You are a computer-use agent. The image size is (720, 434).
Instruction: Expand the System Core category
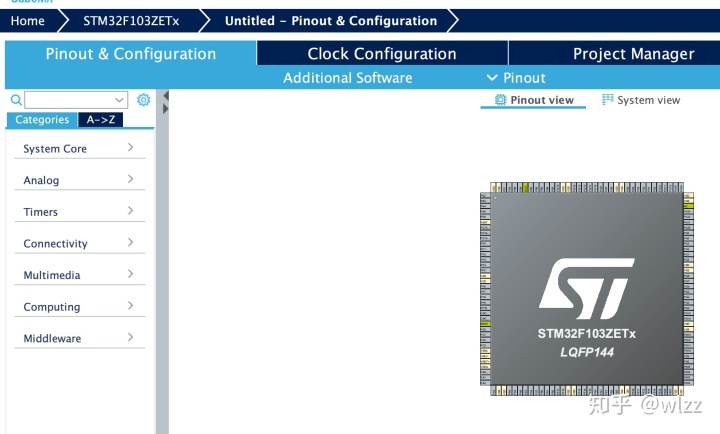(79, 148)
